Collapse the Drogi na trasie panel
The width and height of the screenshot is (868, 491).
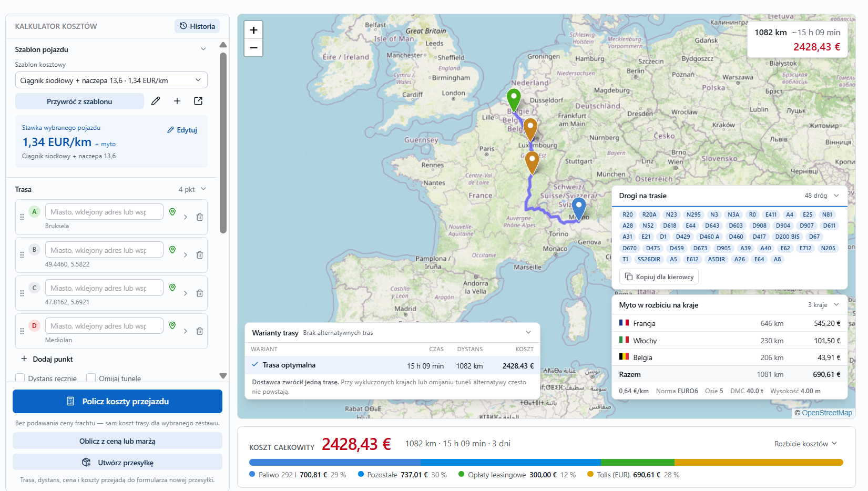tap(836, 196)
